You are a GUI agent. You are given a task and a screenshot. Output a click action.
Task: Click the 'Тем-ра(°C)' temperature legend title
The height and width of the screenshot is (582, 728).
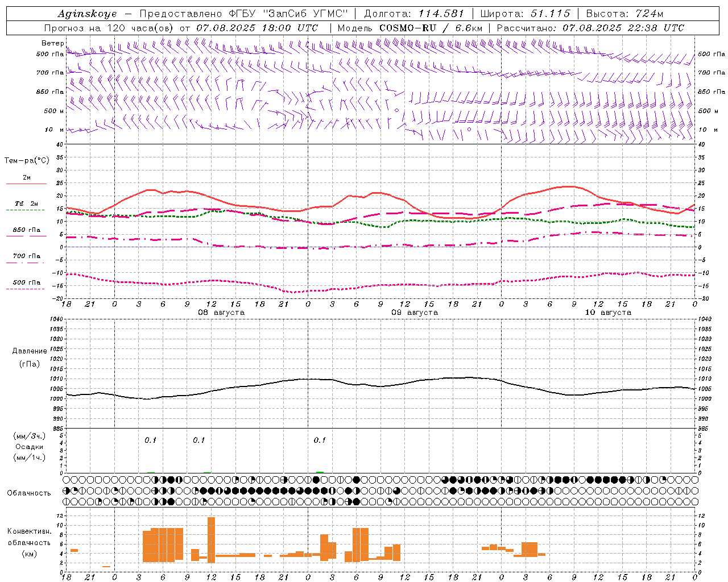pyautogui.click(x=27, y=161)
